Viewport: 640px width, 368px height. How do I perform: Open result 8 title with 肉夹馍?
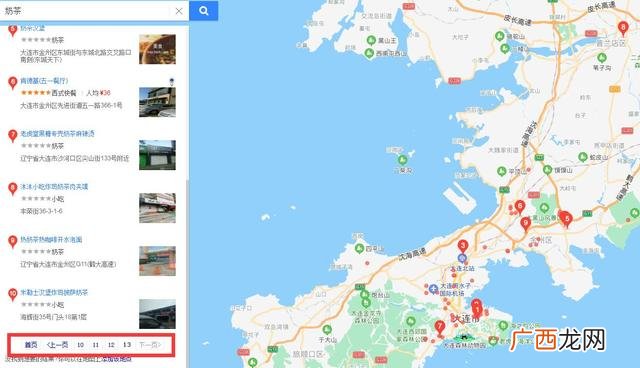click(x=54, y=186)
